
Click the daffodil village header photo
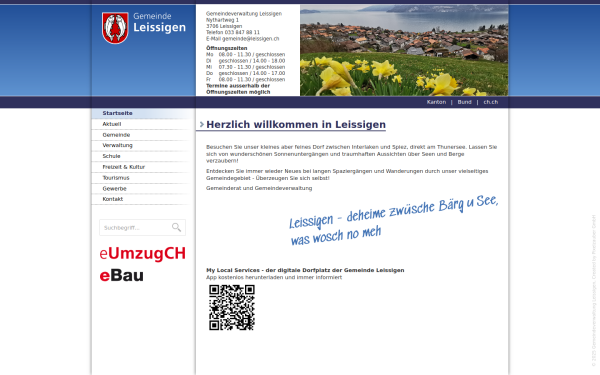[x=404, y=50]
